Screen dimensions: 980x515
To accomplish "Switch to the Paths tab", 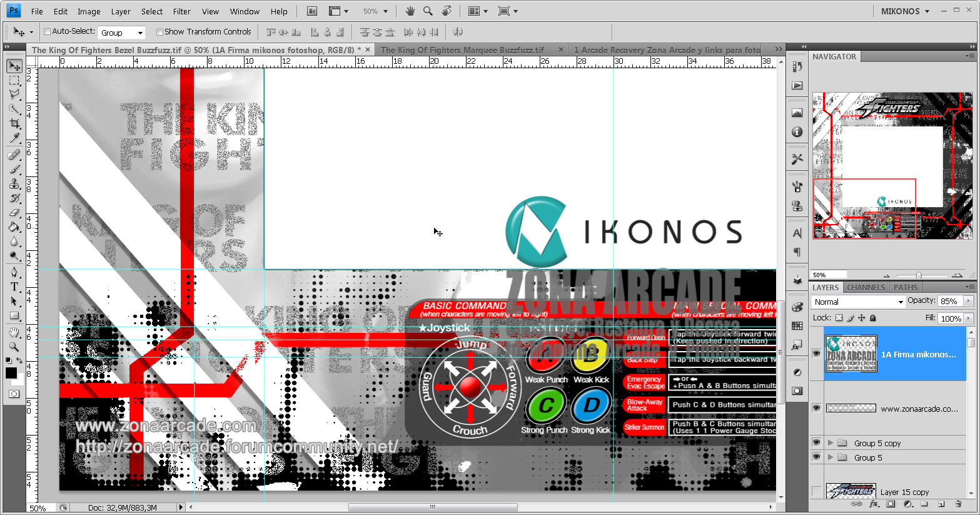I will tap(906, 288).
